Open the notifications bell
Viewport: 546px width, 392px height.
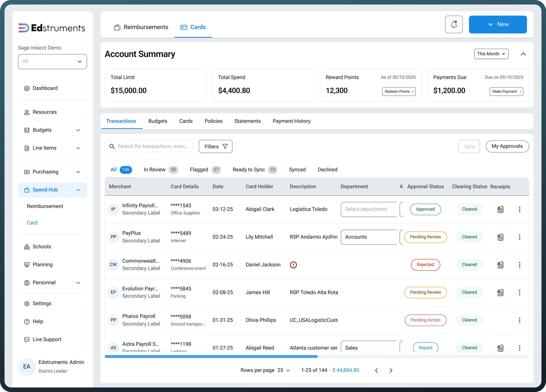coord(454,24)
